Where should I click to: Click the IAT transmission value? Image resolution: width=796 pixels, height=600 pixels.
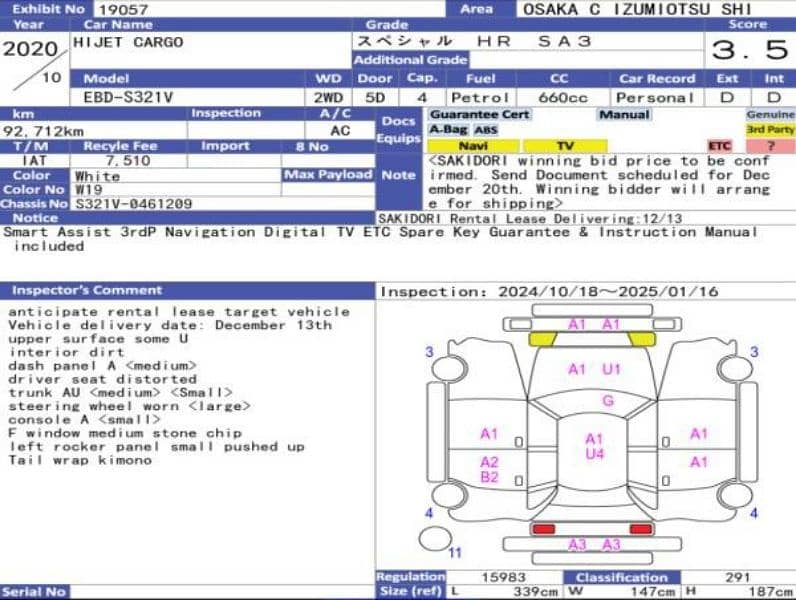click(35, 161)
